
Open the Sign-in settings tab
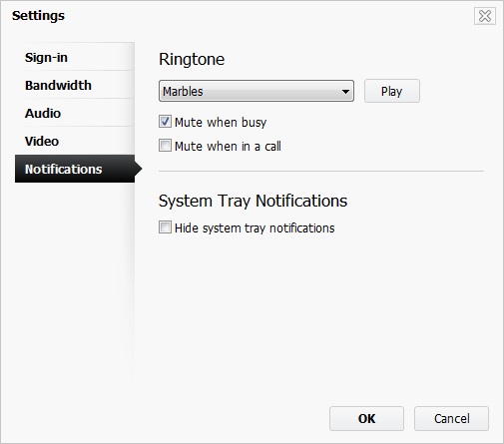point(75,57)
